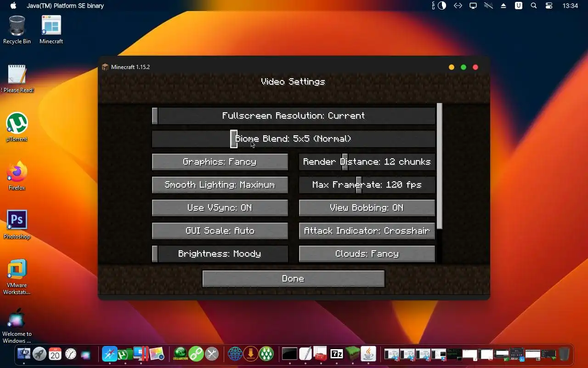Image resolution: width=588 pixels, height=368 pixels.
Task: Open the Clock icon in the dock
Action: coord(71,354)
